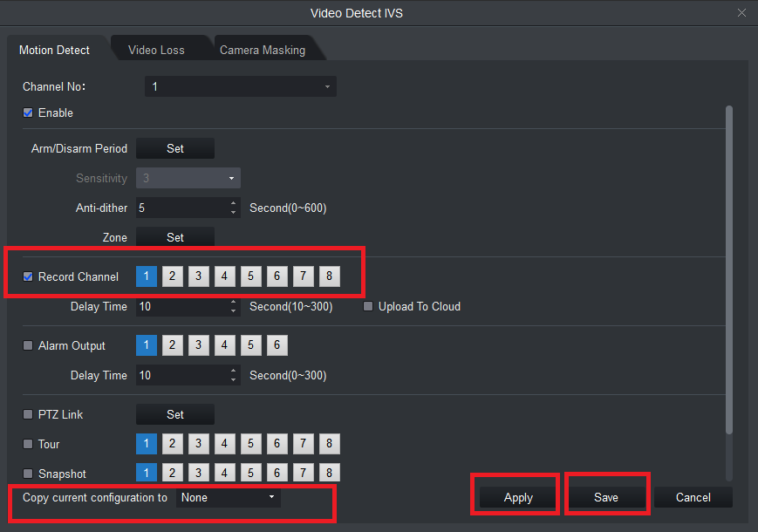Decrease Record Channel Delay Time down arrow
The height and width of the screenshot is (532, 758).
pos(234,311)
